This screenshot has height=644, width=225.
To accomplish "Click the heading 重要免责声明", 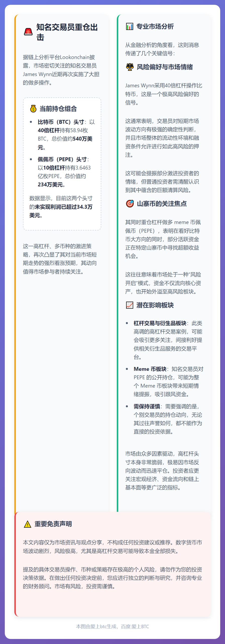I will click(53, 524).
